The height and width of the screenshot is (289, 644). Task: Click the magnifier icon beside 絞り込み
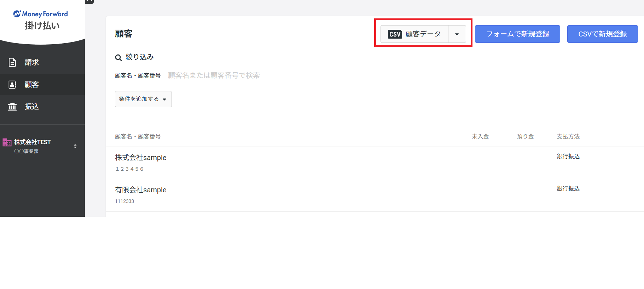click(x=118, y=57)
